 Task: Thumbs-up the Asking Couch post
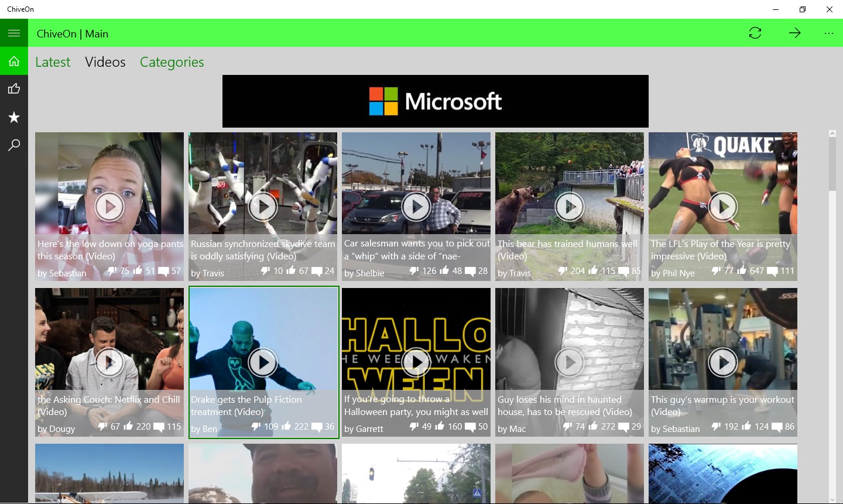[128, 426]
